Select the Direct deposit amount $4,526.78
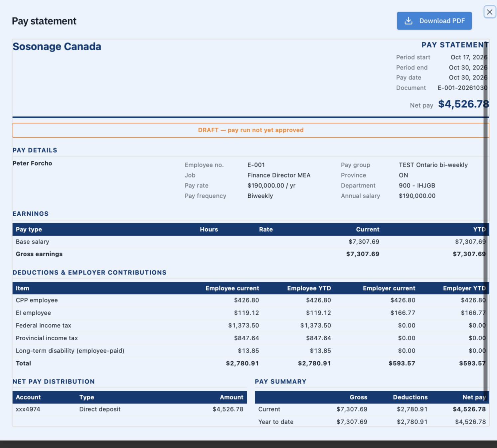497x448 pixels. pos(228,409)
